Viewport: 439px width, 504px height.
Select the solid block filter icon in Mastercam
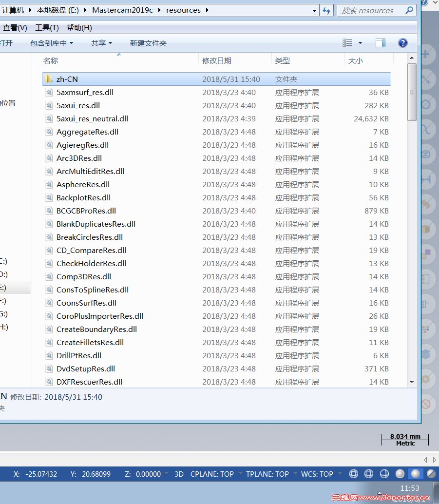[x=426, y=229]
